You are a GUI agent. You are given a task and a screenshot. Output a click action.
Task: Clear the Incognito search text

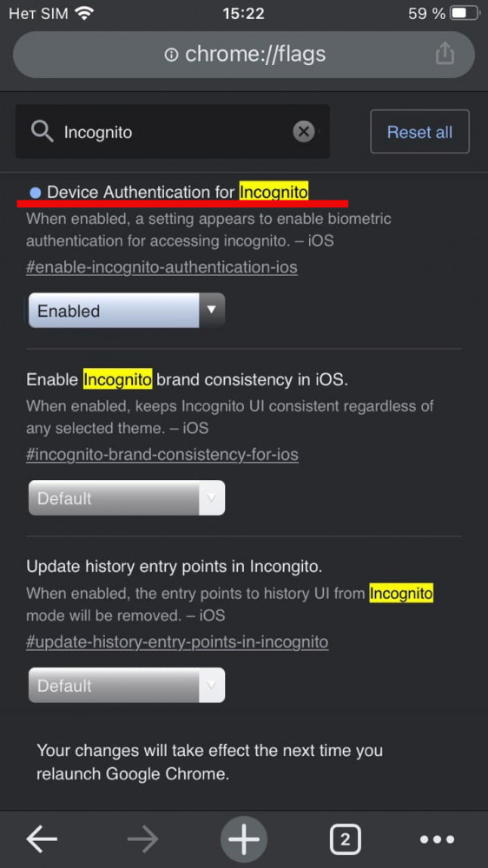click(304, 132)
